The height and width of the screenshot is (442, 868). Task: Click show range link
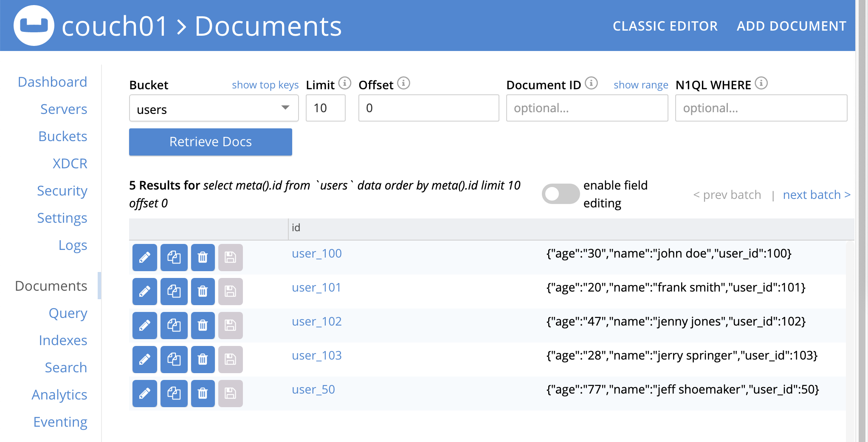[x=641, y=85]
